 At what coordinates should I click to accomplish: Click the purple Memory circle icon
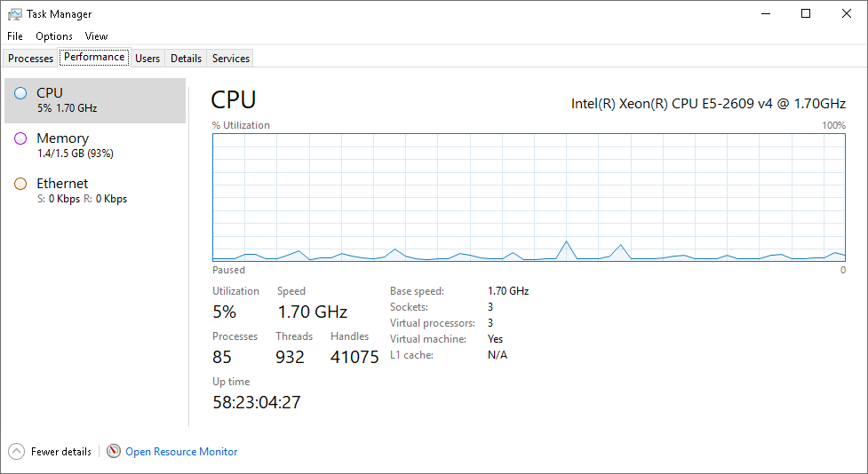click(20, 138)
